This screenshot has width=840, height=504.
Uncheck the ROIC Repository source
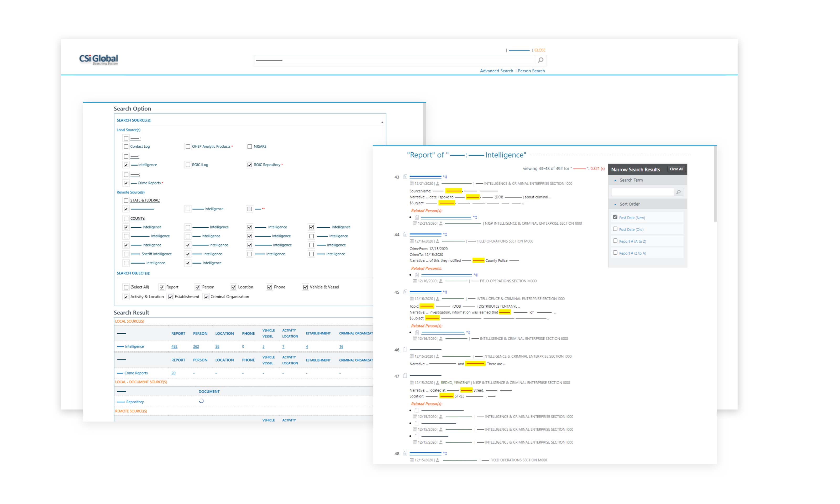(x=250, y=165)
